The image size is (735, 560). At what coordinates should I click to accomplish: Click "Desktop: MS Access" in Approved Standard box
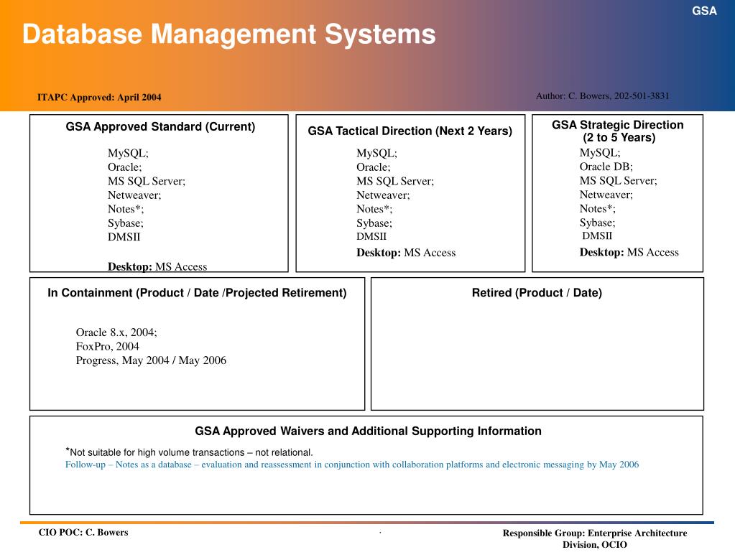click(x=157, y=266)
